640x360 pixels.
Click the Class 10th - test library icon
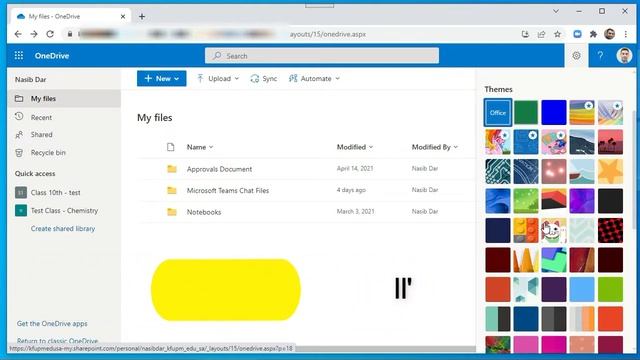tap(21, 192)
